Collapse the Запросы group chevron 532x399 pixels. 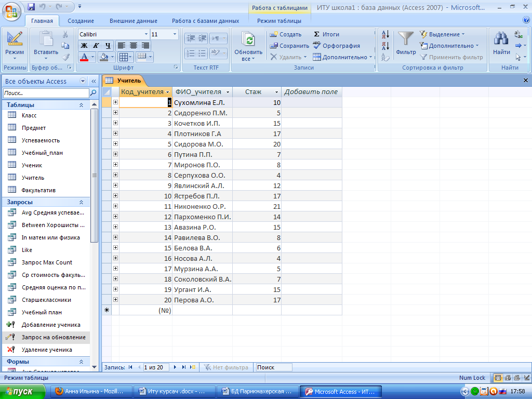coord(81,202)
